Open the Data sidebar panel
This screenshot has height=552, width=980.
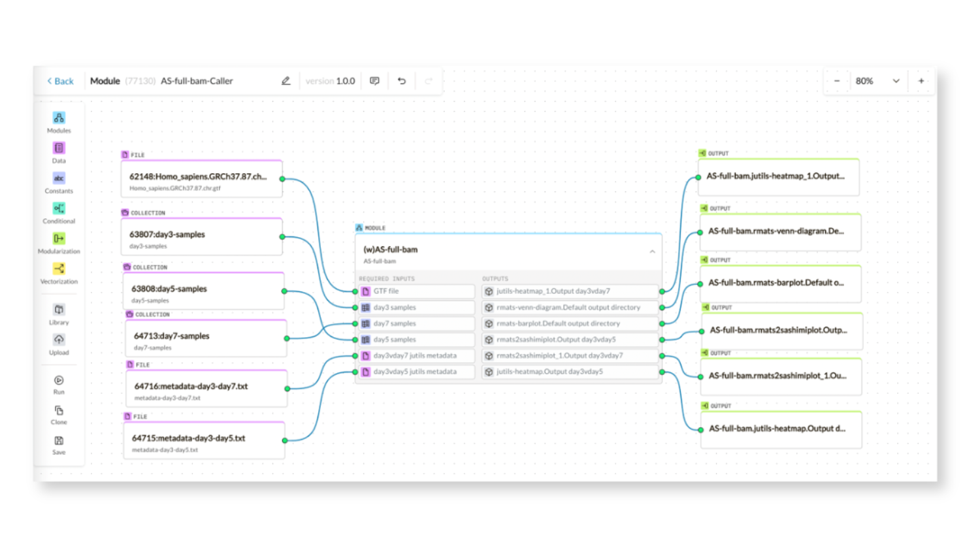click(59, 152)
